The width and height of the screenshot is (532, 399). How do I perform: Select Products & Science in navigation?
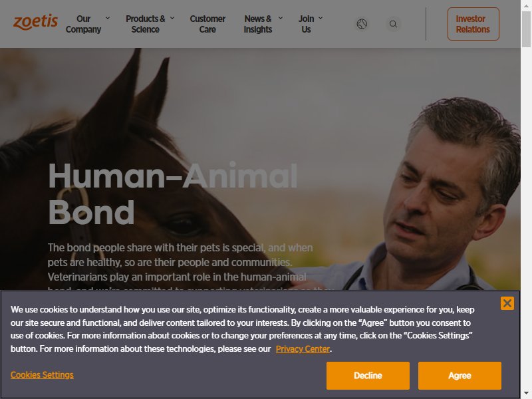146,24
